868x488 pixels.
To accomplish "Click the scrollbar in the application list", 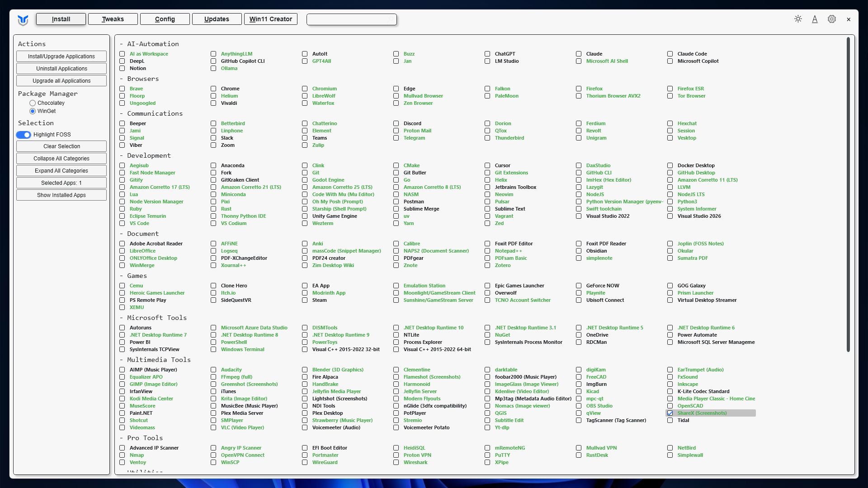I will [x=848, y=194].
